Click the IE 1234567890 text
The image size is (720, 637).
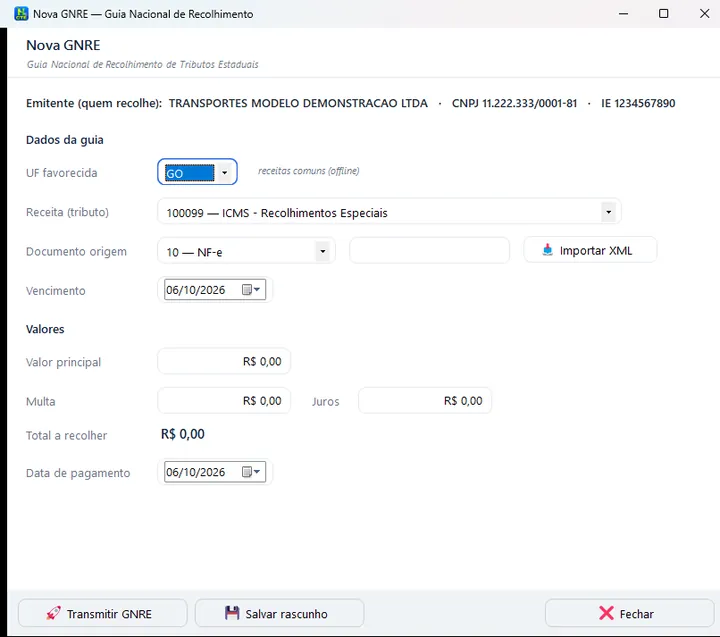point(638,103)
